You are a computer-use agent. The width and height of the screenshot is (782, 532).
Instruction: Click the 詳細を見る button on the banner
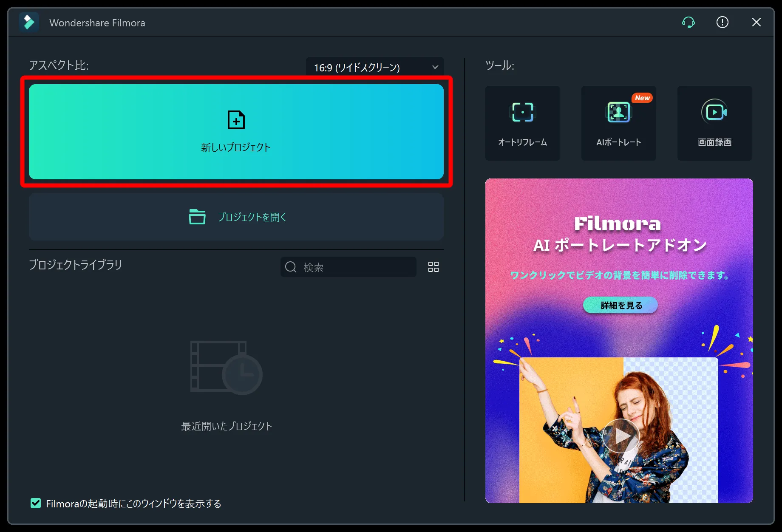[x=620, y=305]
